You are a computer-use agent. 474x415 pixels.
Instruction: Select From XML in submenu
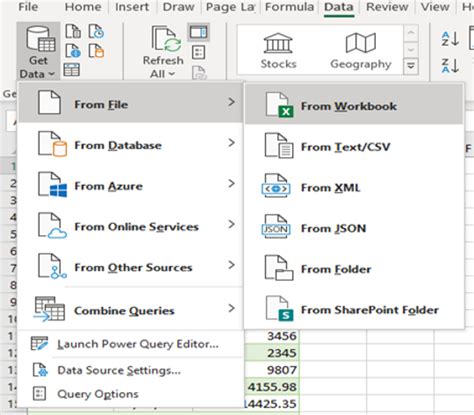click(354, 187)
